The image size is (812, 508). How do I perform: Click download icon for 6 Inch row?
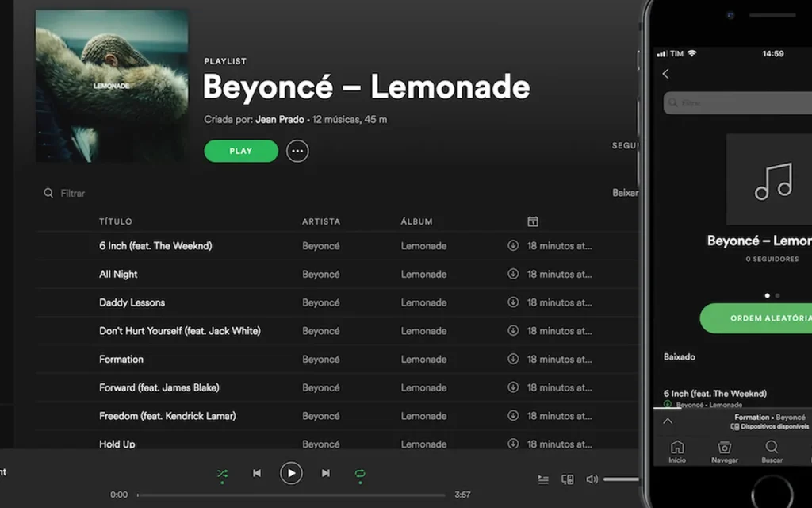tap(513, 245)
